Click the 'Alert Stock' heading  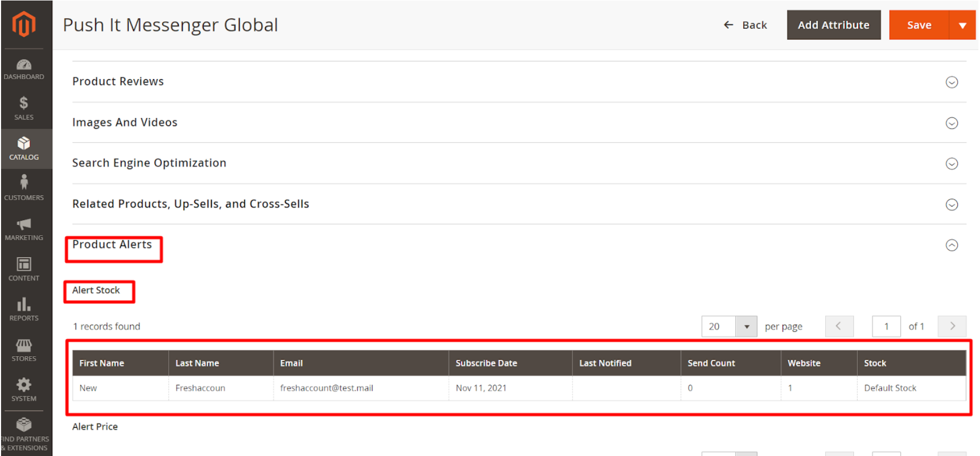coord(96,290)
